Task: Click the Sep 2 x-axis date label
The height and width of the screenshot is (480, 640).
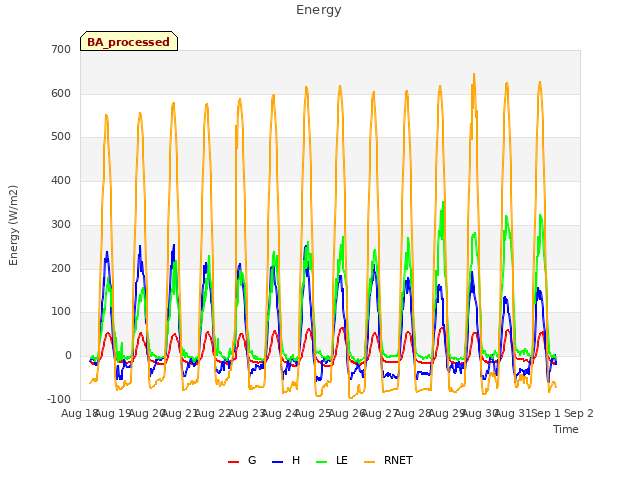Action: [x=579, y=413]
